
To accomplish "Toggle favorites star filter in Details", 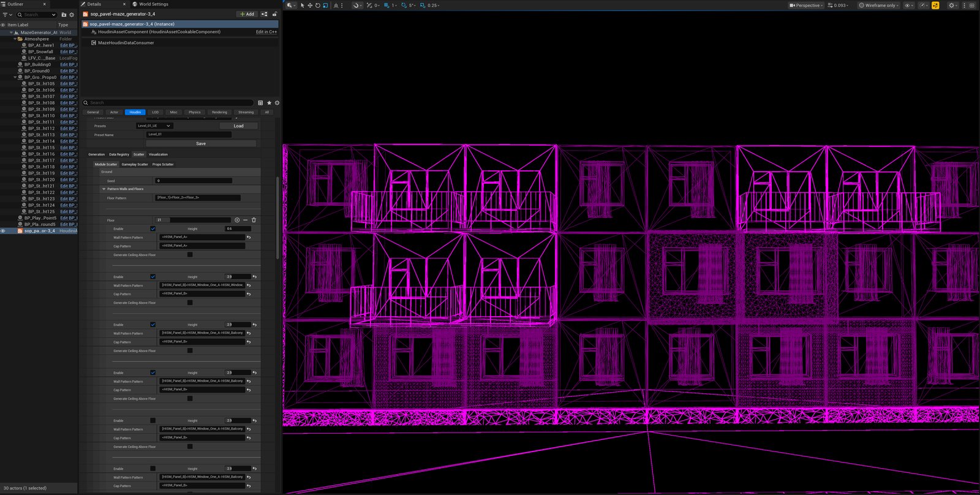I will pos(269,103).
